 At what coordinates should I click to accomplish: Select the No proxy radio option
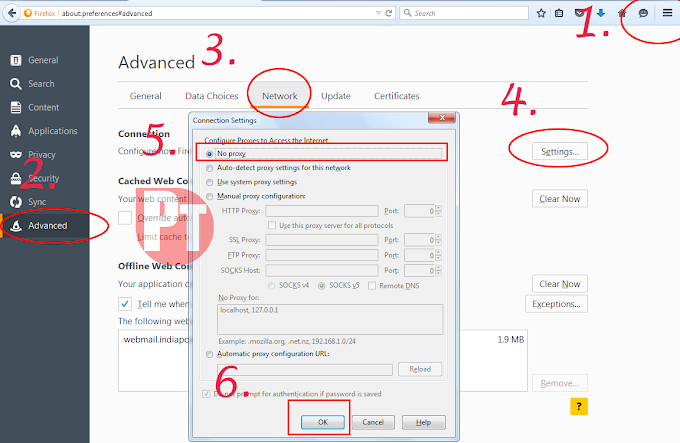[209, 154]
